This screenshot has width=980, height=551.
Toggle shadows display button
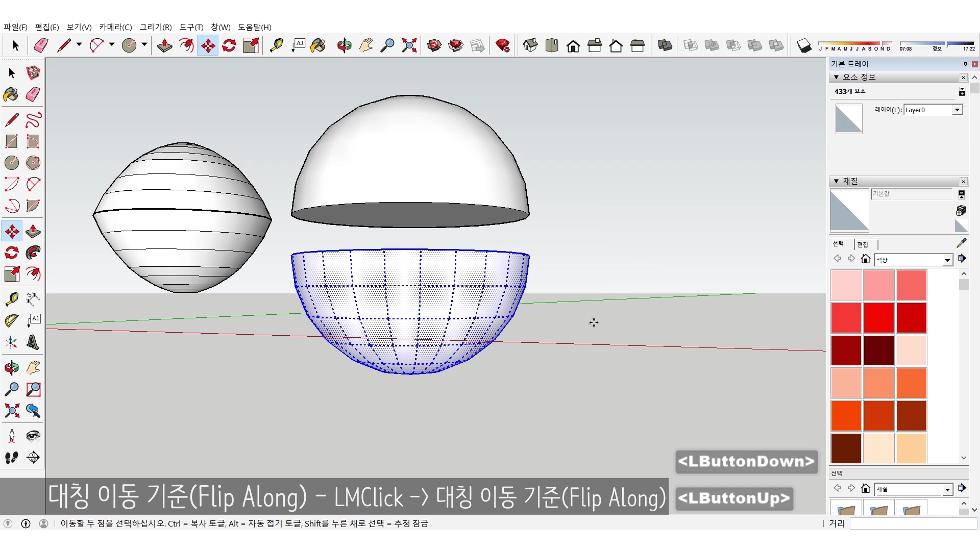(x=804, y=45)
